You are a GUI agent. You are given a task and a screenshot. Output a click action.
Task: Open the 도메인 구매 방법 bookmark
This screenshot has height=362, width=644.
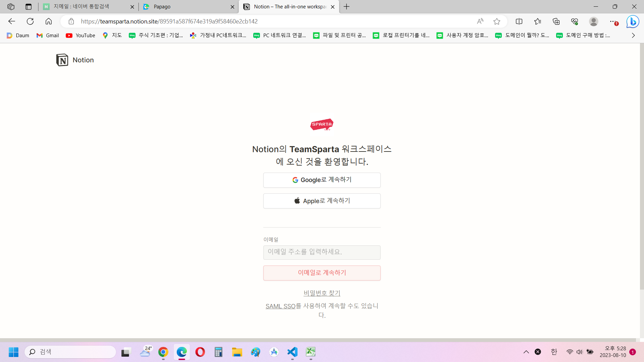(583, 36)
